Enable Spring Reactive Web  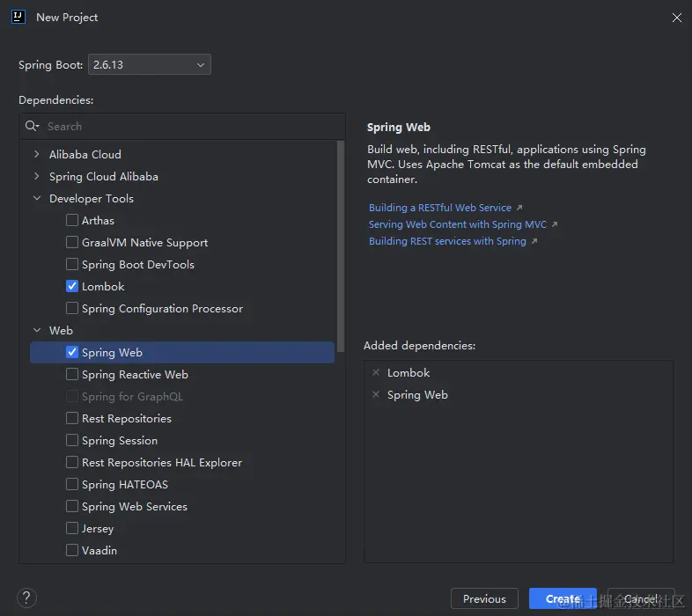click(x=72, y=374)
